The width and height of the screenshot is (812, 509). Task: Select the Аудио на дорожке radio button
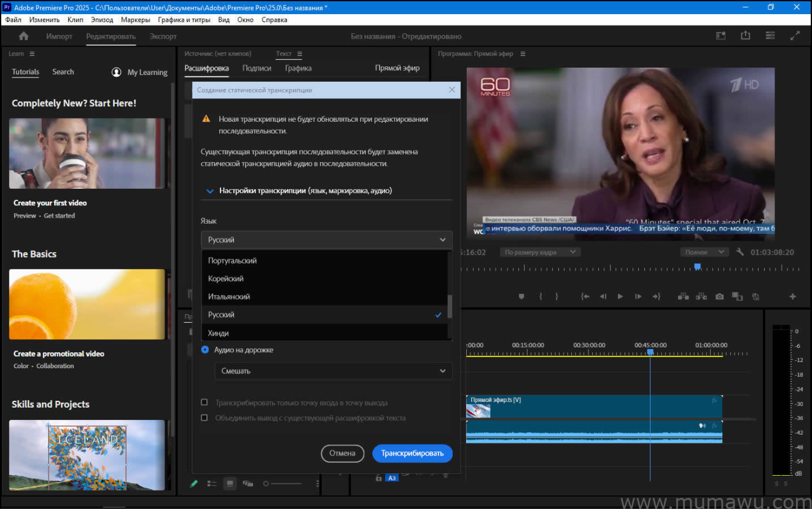pos(203,349)
